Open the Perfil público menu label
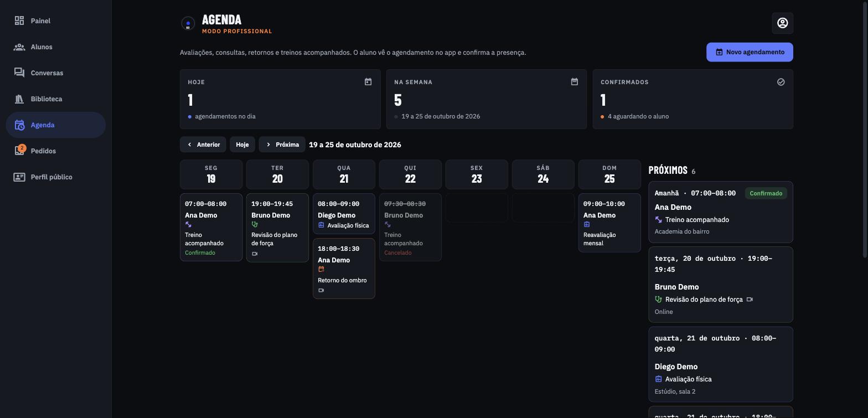Image resolution: width=868 pixels, height=418 pixels. click(x=51, y=177)
